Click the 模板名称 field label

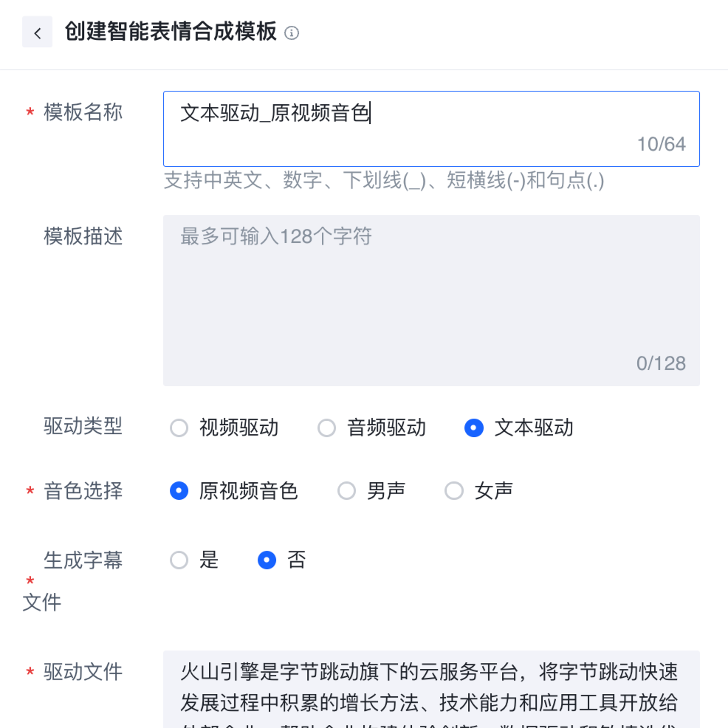(x=83, y=113)
